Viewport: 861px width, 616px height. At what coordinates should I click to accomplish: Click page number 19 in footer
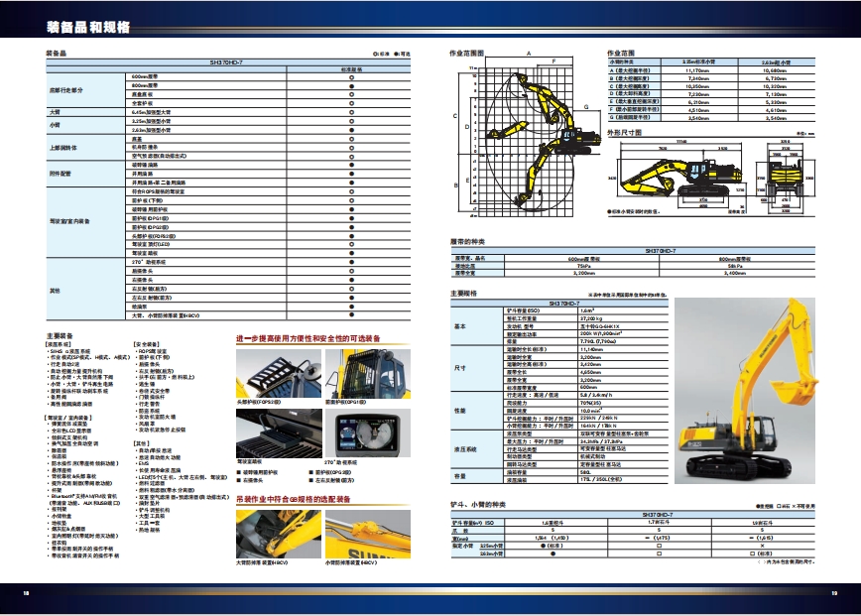click(x=834, y=593)
